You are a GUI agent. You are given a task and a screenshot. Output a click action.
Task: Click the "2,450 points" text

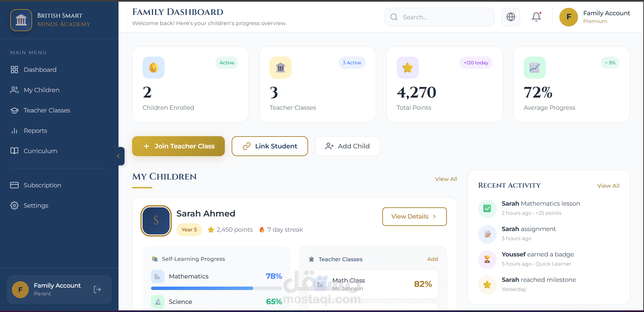[235, 230]
